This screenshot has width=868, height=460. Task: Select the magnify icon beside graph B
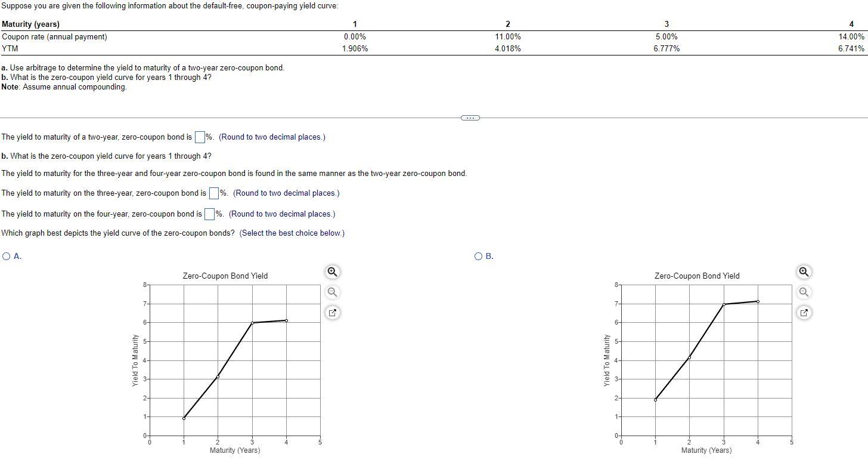[x=804, y=272]
